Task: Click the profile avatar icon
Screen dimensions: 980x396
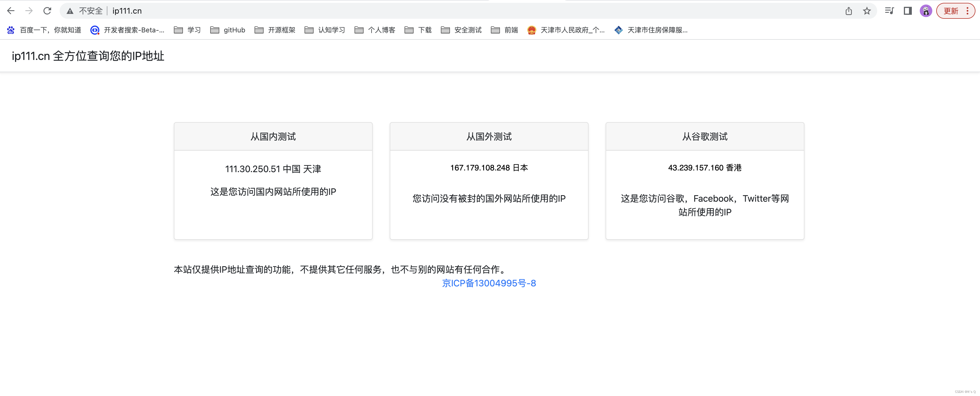Action: click(x=925, y=11)
